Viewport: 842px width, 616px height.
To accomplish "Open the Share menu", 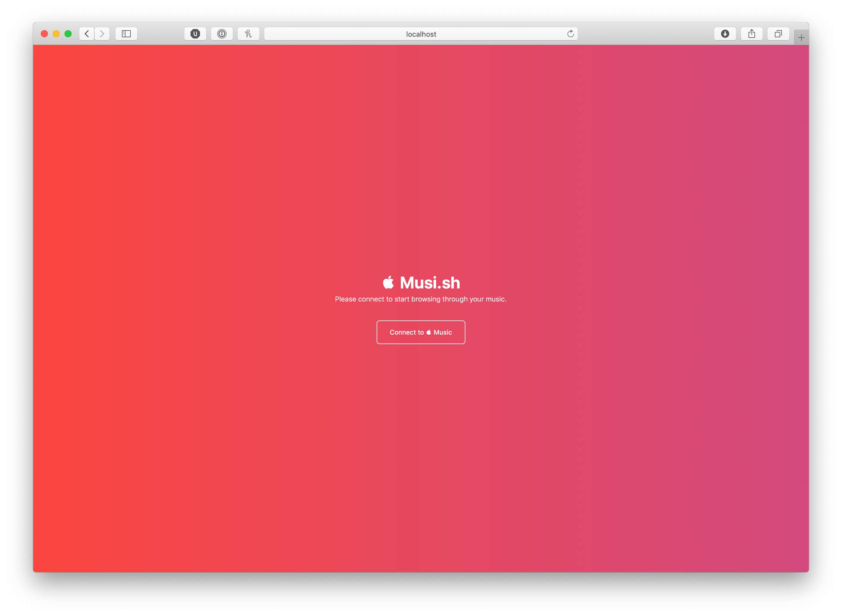I will coord(751,34).
